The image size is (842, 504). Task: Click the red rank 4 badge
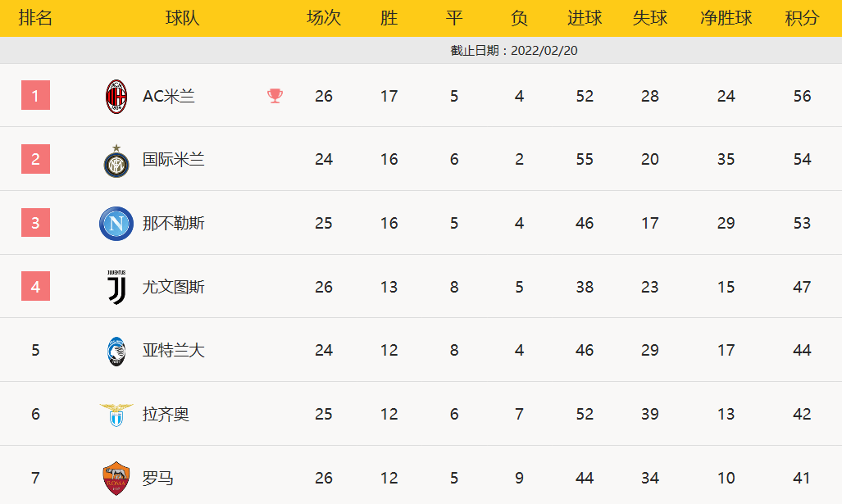pos(35,287)
